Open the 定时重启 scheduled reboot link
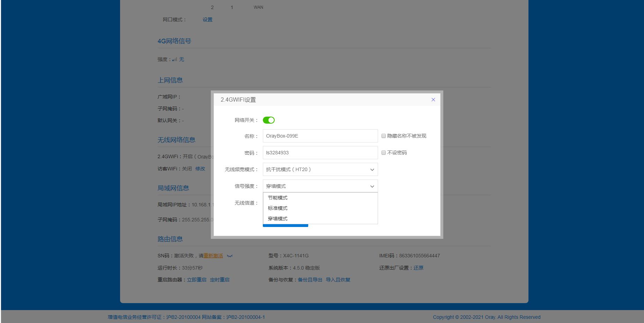Viewport: 644px width, 323px height. coord(220,280)
